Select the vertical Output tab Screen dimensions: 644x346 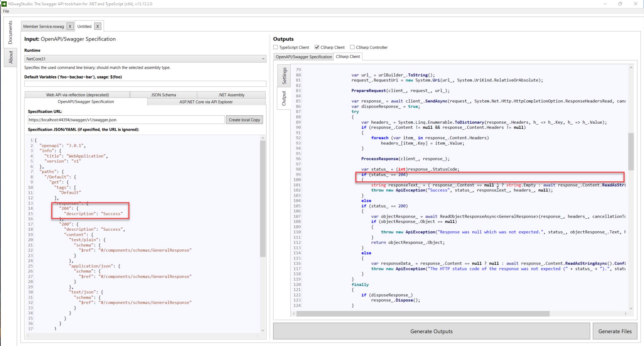point(284,98)
